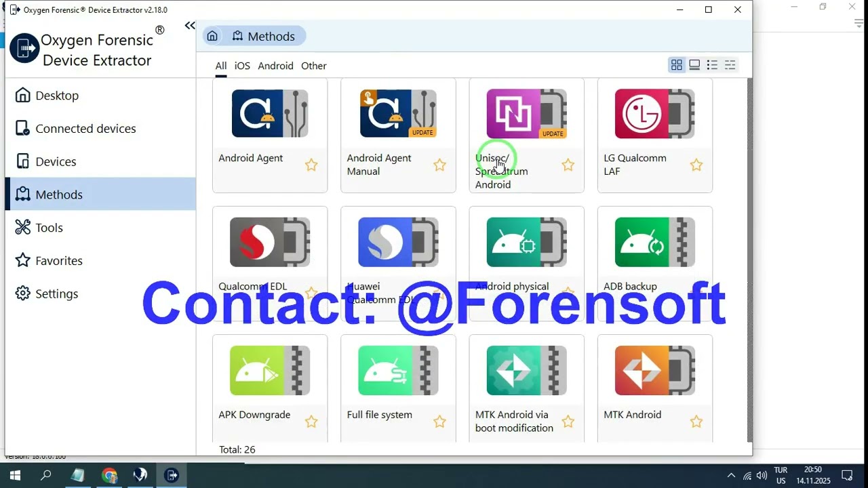868x488 pixels.
Task: Collapse the sidebar with double chevron
Action: (190, 26)
